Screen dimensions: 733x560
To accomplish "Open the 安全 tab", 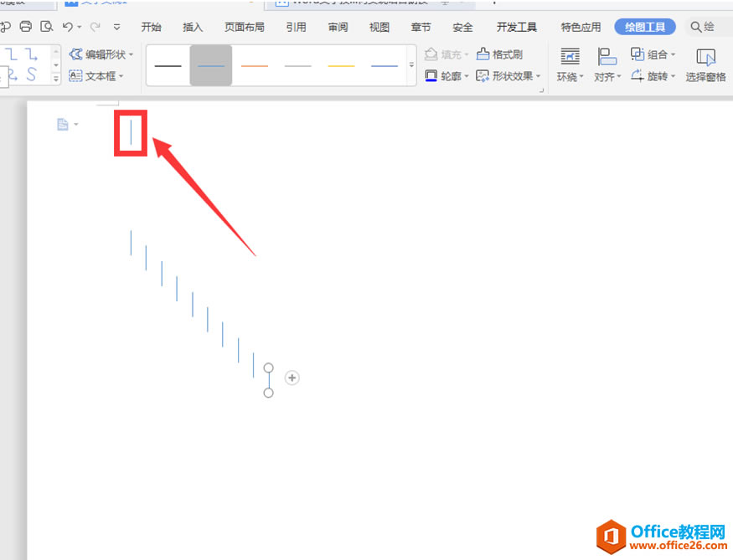I will [462, 27].
